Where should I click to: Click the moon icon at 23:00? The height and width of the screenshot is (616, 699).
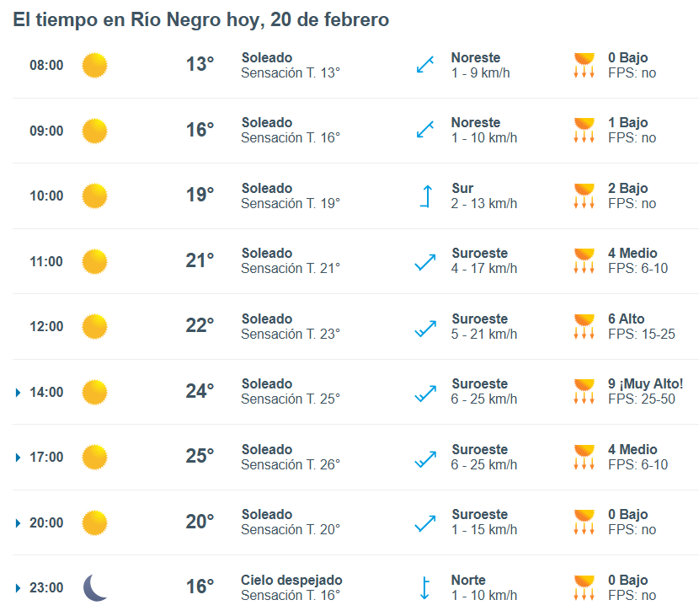click(x=94, y=587)
